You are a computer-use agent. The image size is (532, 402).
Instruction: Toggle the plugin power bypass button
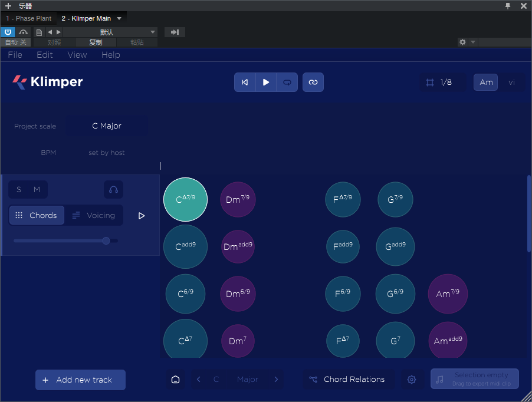(8, 32)
